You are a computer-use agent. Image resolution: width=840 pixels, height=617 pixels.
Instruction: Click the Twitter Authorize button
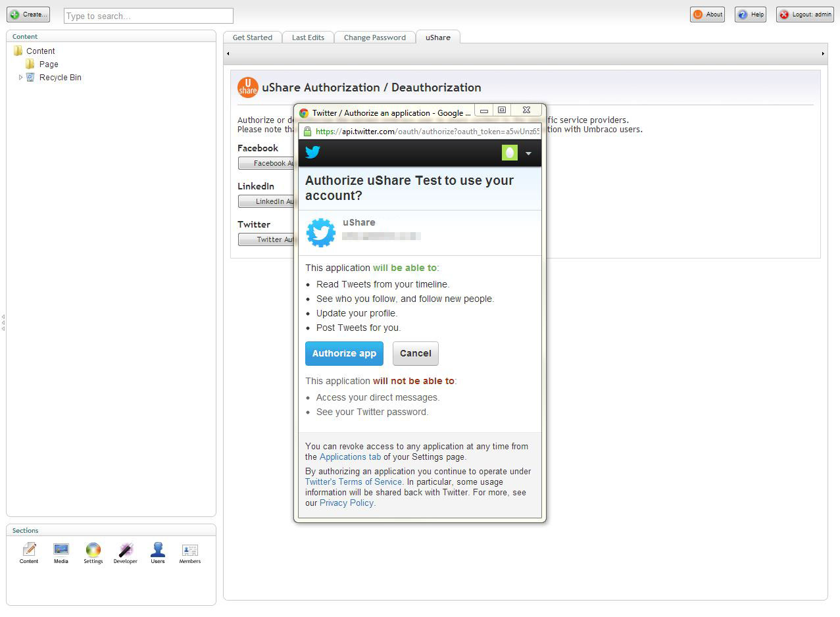pos(266,239)
